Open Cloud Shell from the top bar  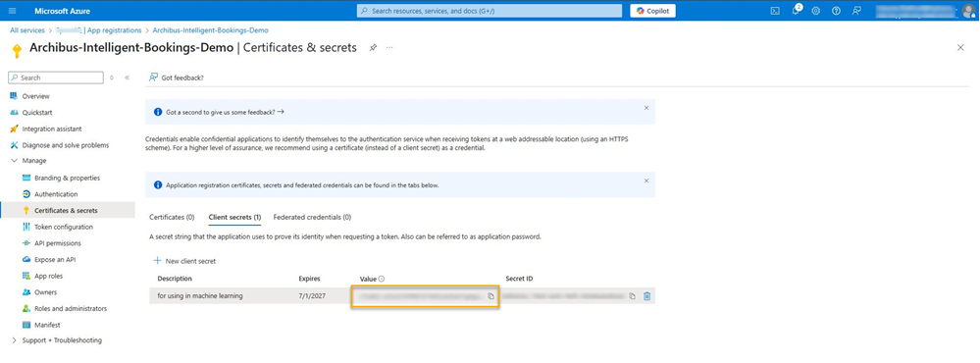pos(775,11)
